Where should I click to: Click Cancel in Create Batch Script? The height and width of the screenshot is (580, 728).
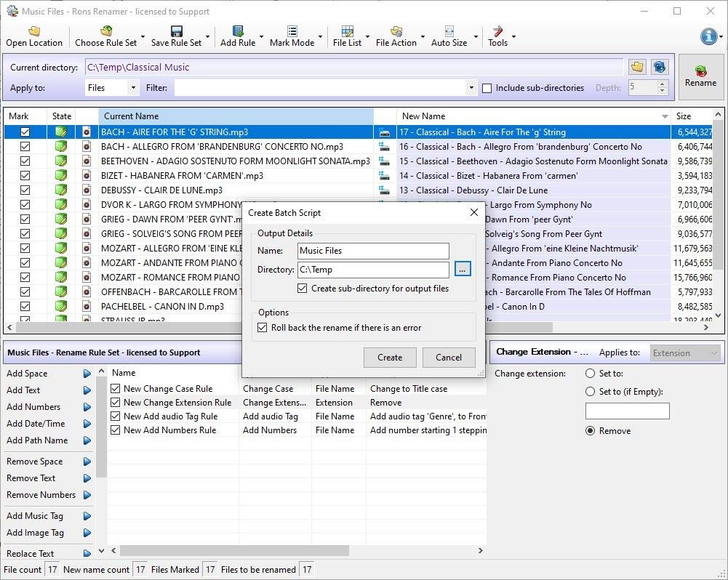[x=448, y=357]
